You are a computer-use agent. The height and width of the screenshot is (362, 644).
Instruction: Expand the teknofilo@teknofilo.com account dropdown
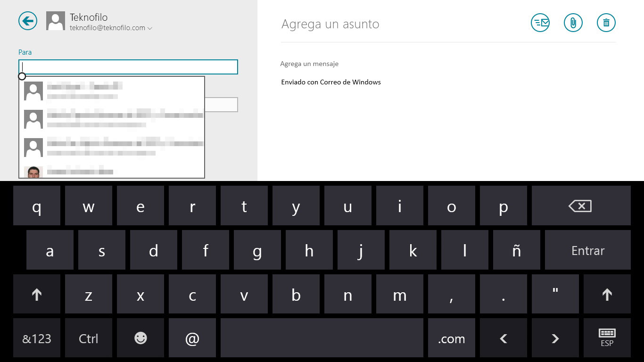[x=149, y=28]
